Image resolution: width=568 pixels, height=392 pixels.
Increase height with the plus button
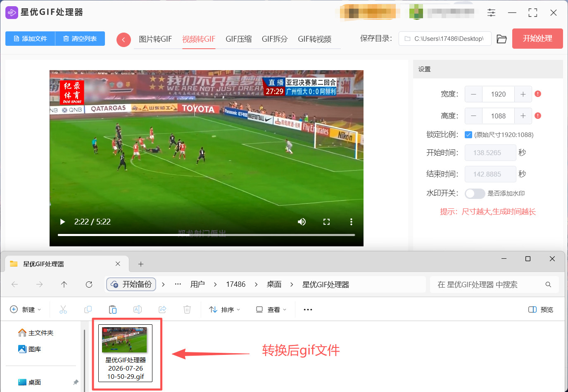523,116
